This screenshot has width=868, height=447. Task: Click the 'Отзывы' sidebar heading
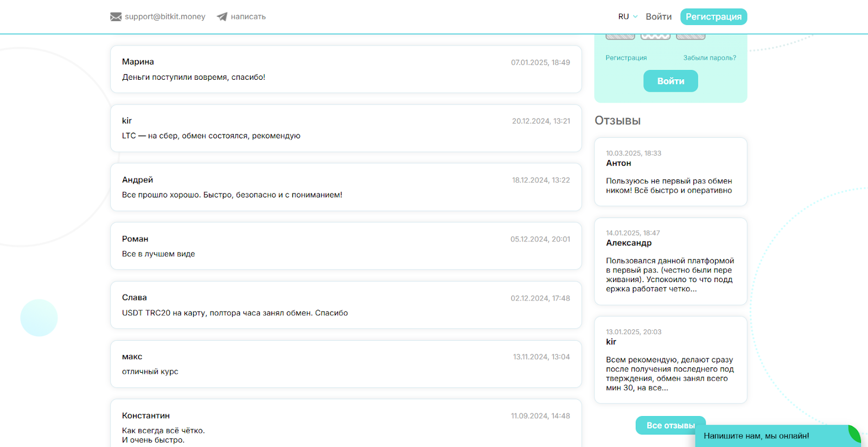(x=617, y=120)
